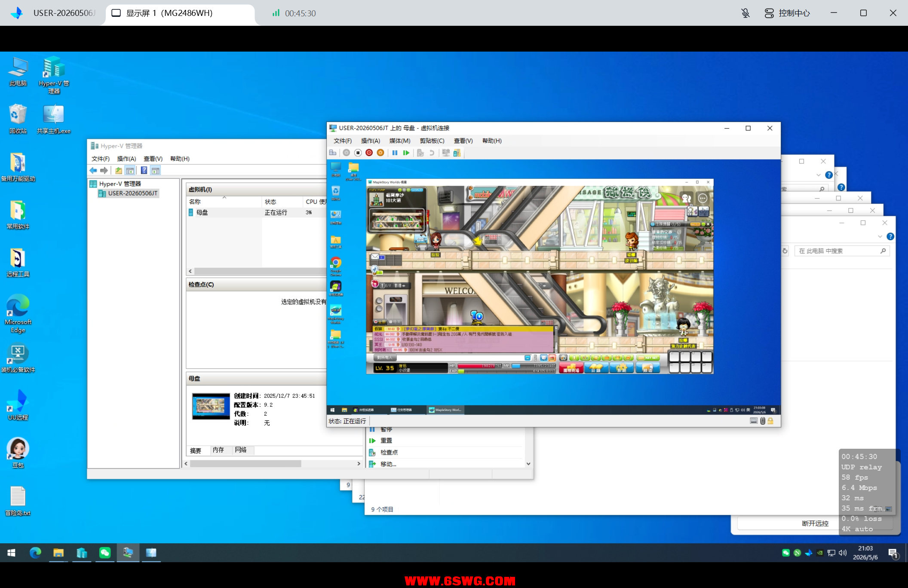Open 帮助(H) menu in Hyper-V Manager
This screenshot has width=908, height=588.
[180, 159]
